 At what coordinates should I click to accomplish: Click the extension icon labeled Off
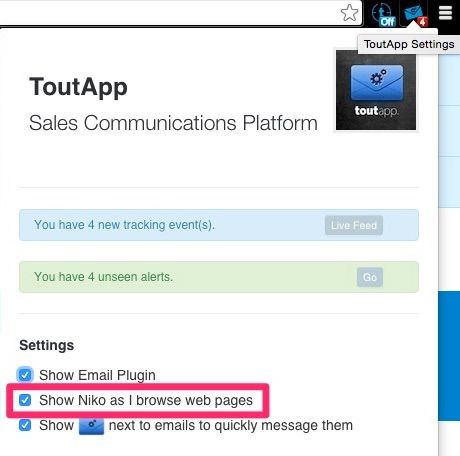click(383, 14)
